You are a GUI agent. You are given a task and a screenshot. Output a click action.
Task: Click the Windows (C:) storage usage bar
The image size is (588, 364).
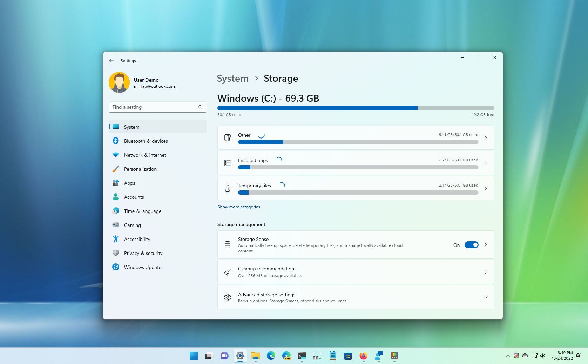pos(356,108)
